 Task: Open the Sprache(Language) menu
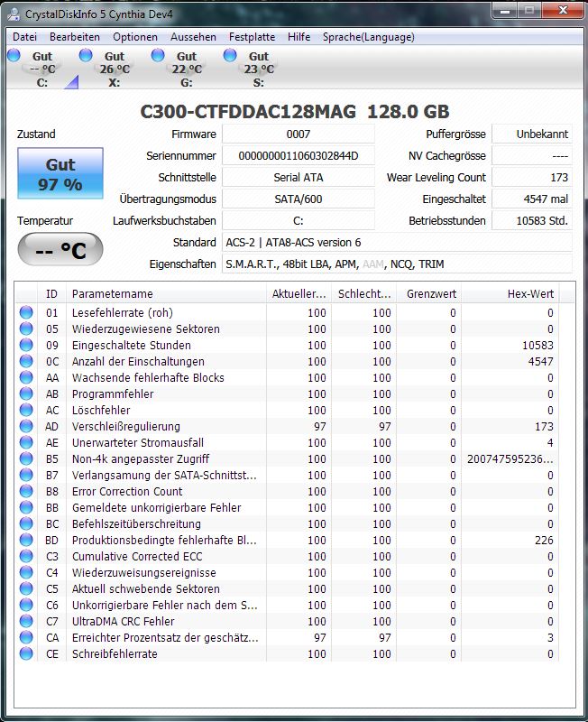[x=368, y=37]
